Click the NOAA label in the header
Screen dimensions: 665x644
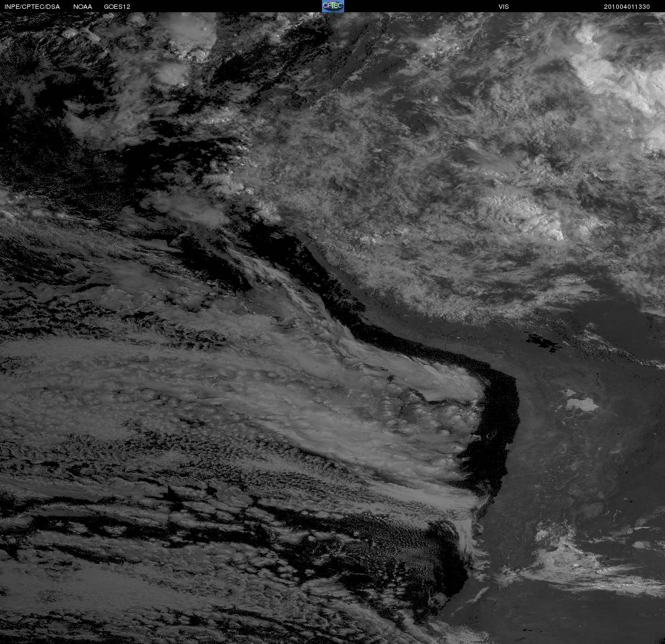pyautogui.click(x=83, y=7)
